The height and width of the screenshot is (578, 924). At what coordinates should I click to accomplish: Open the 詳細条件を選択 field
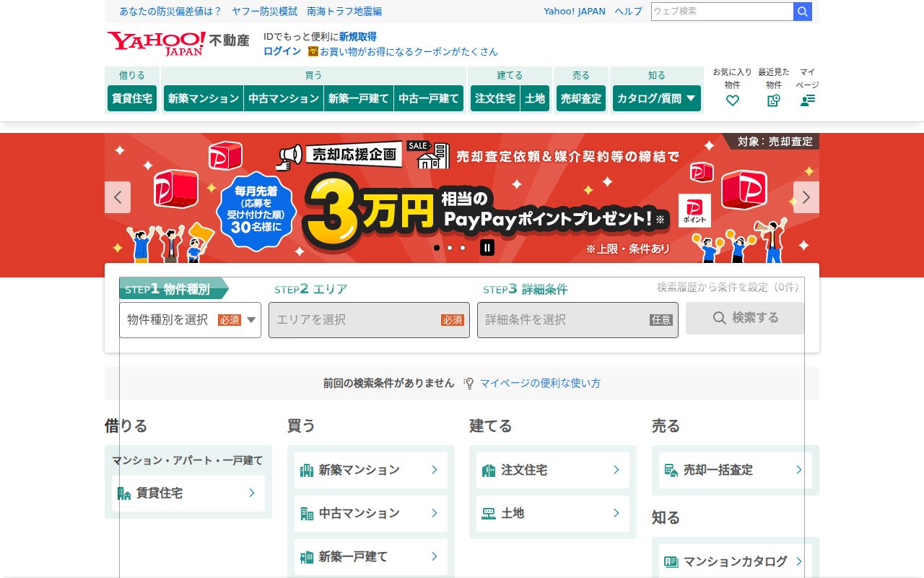[x=577, y=320]
